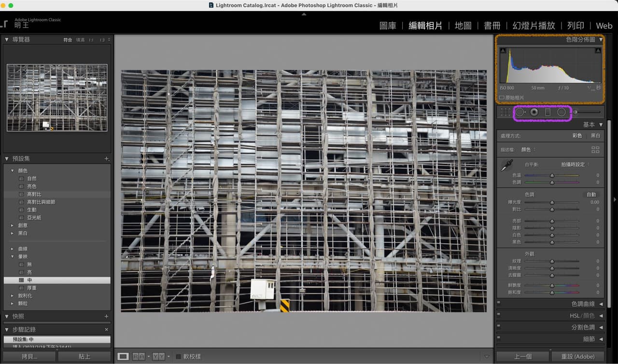Activate the Spot Removal tool
The width and height of the screenshot is (618, 364).
520,112
